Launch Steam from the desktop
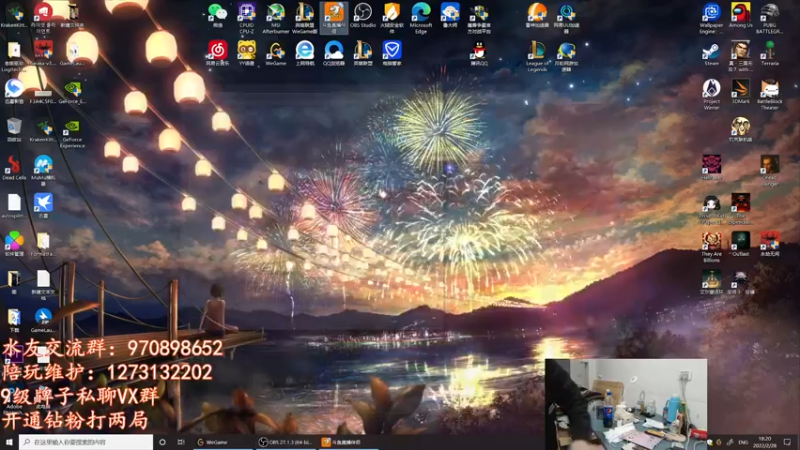This screenshot has height=450, width=800. coord(711,54)
